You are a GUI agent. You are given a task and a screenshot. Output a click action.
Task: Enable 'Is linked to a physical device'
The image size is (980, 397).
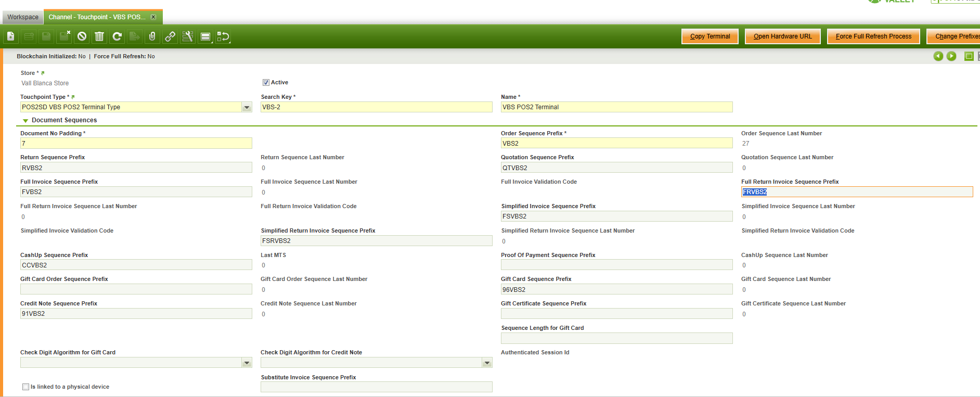[25, 387]
